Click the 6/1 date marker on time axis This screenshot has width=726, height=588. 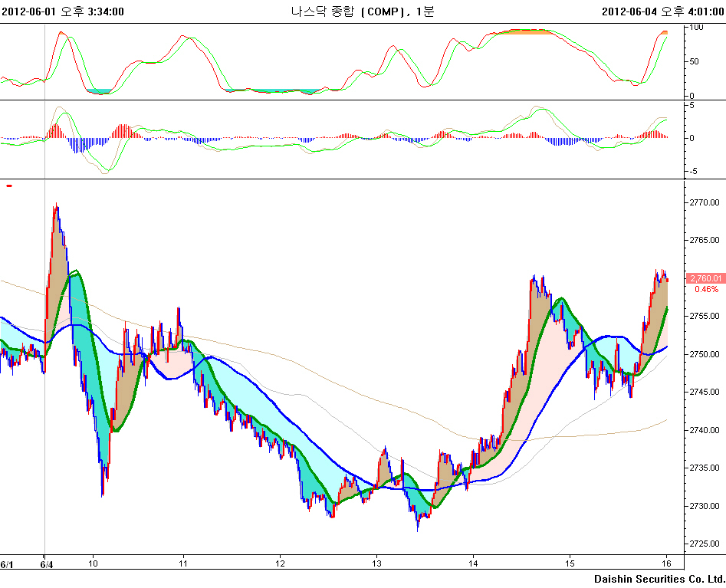click(7, 564)
